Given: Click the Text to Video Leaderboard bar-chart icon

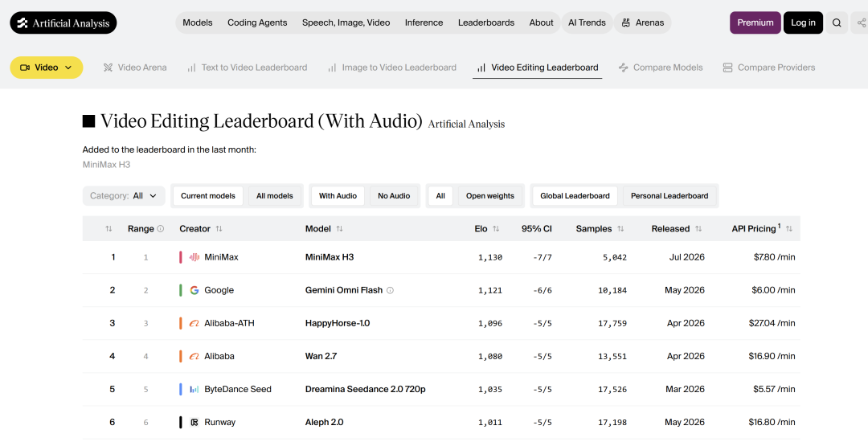Looking at the screenshot, I should point(191,68).
